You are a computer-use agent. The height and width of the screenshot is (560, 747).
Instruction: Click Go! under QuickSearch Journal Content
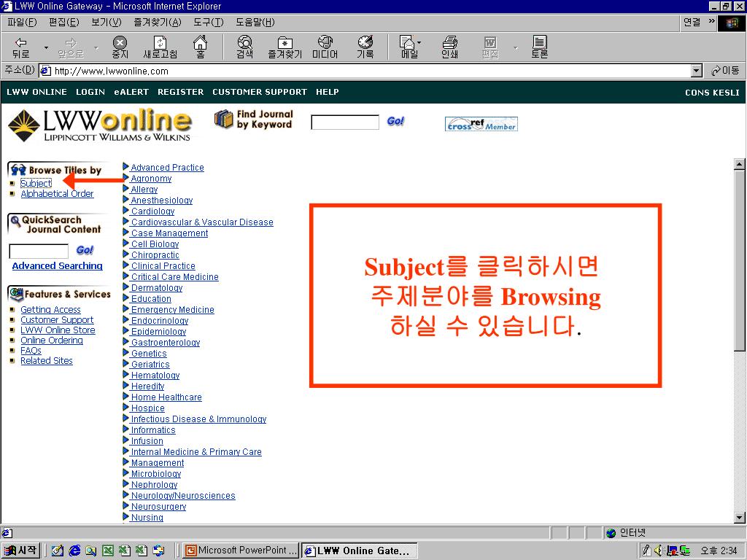pos(85,250)
